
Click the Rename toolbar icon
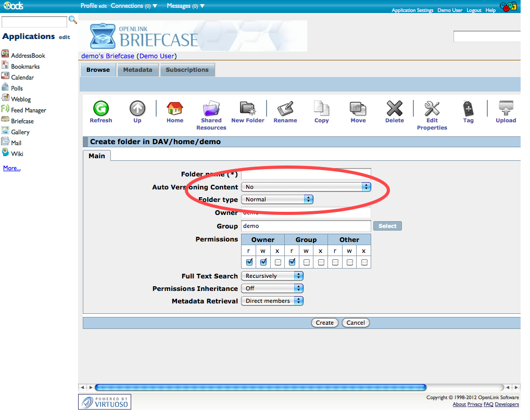click(x=285, y=109)
